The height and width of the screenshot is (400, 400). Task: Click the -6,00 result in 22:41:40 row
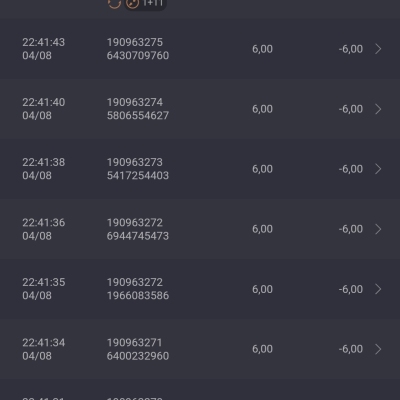351,109
